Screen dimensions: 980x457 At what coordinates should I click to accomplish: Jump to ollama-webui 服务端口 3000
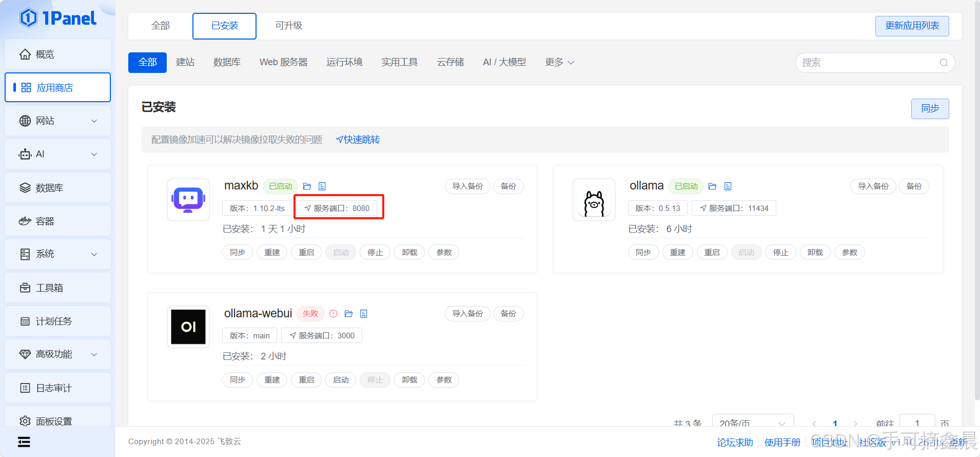(322, 336)
